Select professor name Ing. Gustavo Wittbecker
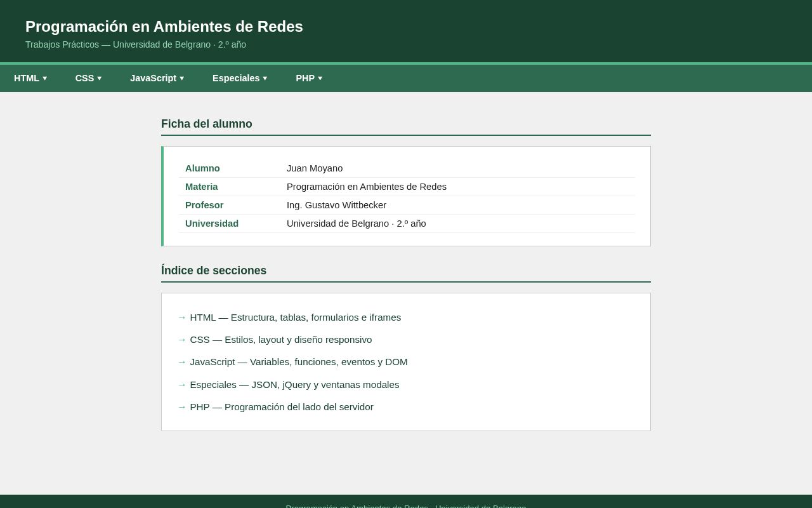Viewport: 812px width, 508px height. [x=336, y=205]
